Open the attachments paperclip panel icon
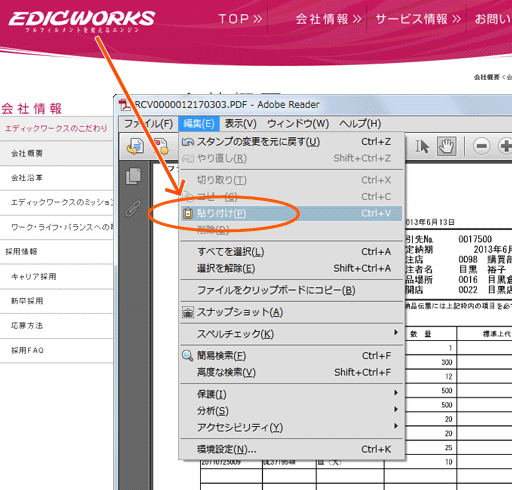512x490 pixels. 133,209
